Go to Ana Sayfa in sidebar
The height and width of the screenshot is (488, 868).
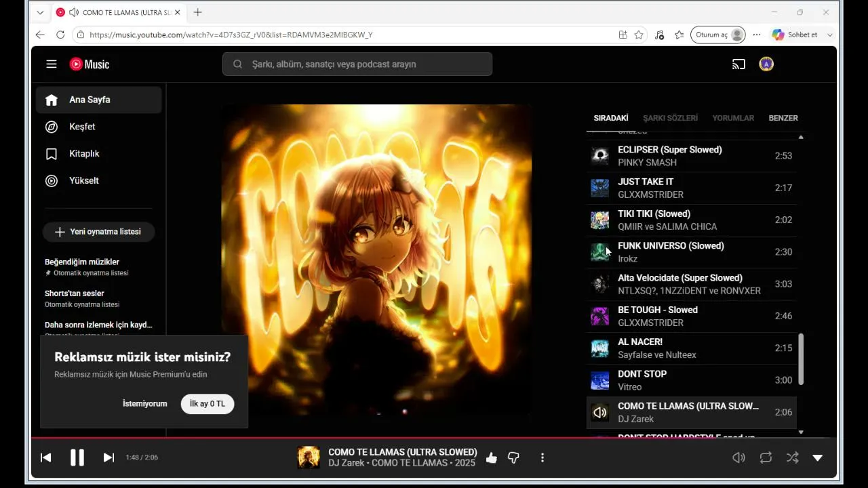(x=99, y=100)
